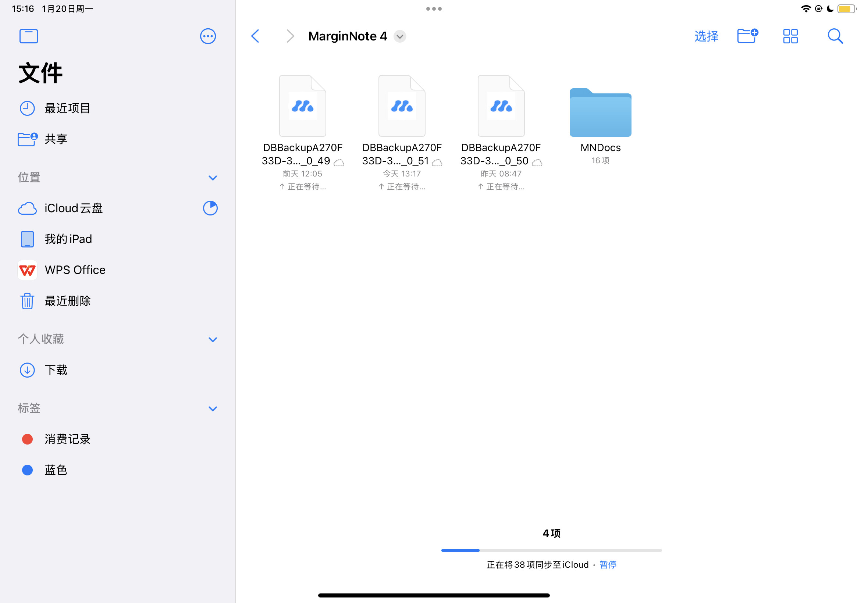
Task: Create a new folder
Action: (747, 36)
